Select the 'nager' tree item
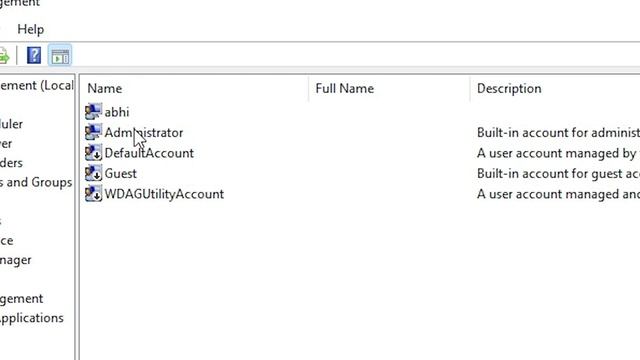Image resolution: width=640 pixels, height=360 pixels. (x=16, y=260)
